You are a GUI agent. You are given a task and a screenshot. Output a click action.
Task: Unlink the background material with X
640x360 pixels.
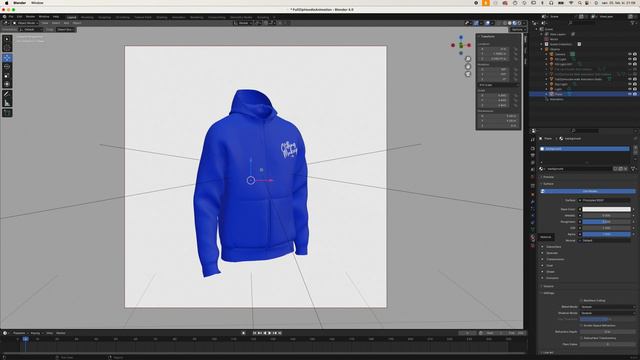[625, 169]
